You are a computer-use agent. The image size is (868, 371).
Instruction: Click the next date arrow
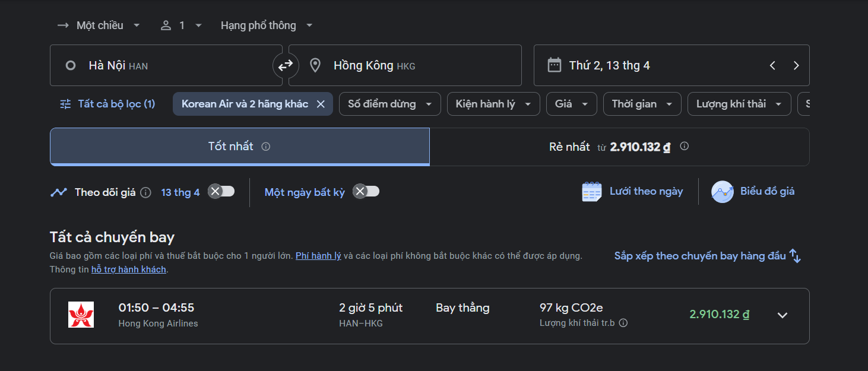(796, 65)
